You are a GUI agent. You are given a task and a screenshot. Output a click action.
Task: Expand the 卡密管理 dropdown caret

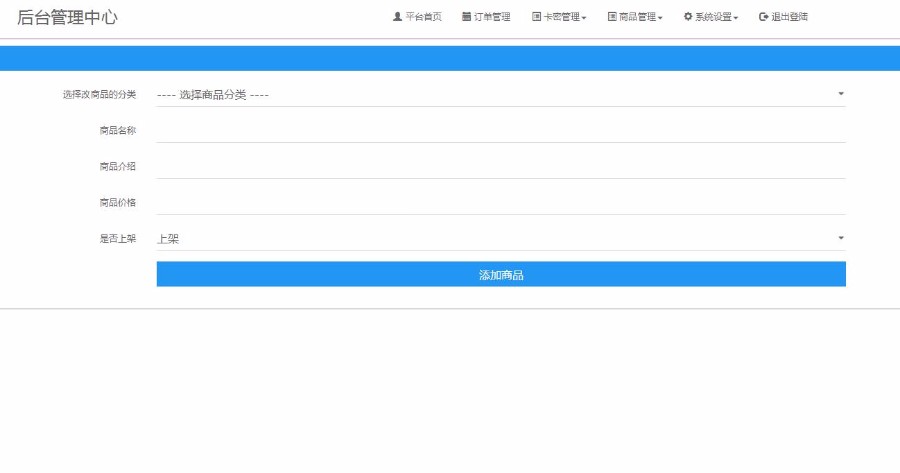[x=584, y=18]
